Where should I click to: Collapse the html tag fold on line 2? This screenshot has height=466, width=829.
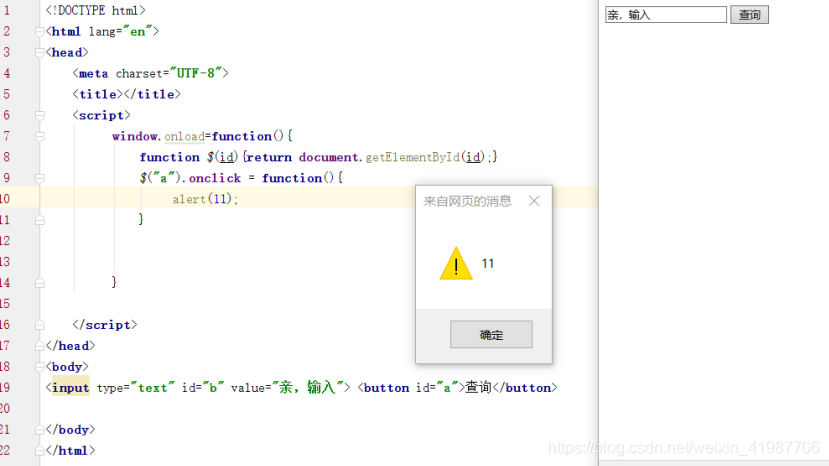[x=40, y=32]
